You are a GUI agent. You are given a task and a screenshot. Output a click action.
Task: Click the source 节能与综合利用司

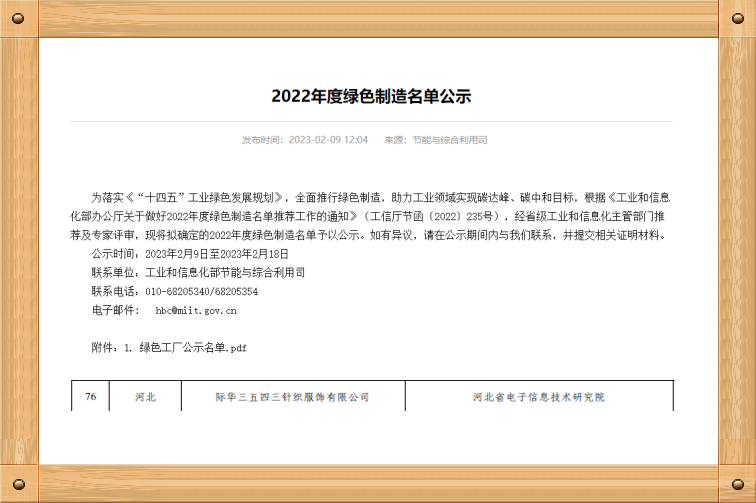[x=450, y=140]
